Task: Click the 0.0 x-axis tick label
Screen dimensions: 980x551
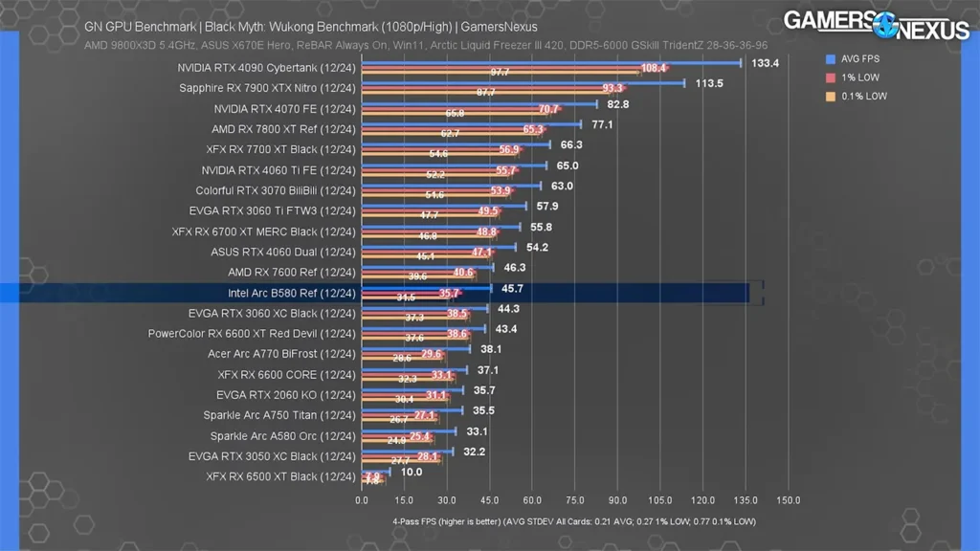Action: coord(362,500)
